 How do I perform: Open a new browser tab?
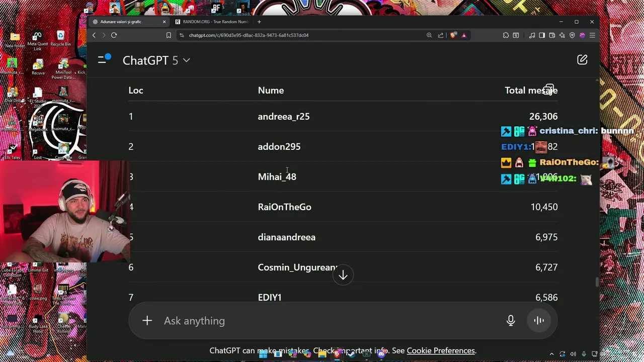coord(259,22)
